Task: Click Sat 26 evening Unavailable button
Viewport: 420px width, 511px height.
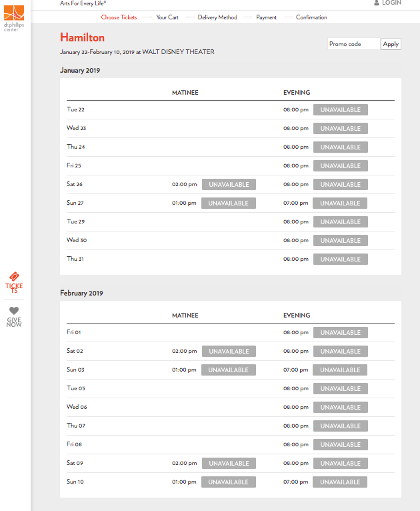Action: (341, 185)
